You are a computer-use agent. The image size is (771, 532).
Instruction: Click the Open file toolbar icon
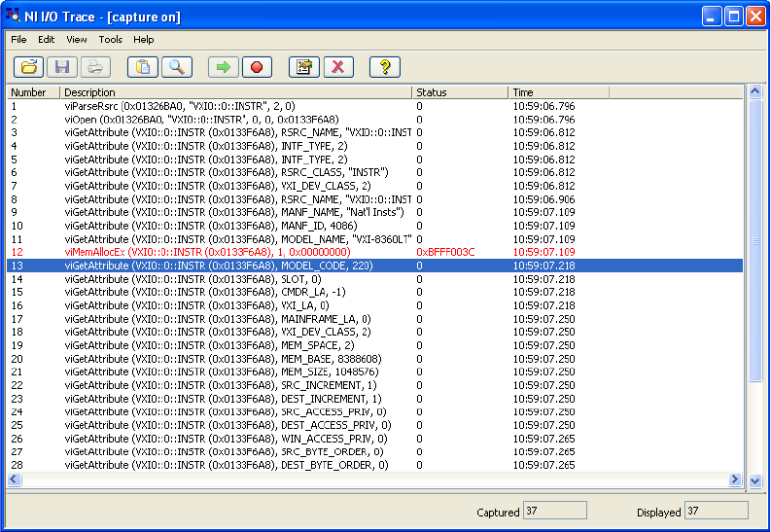(x=28, y=67)
